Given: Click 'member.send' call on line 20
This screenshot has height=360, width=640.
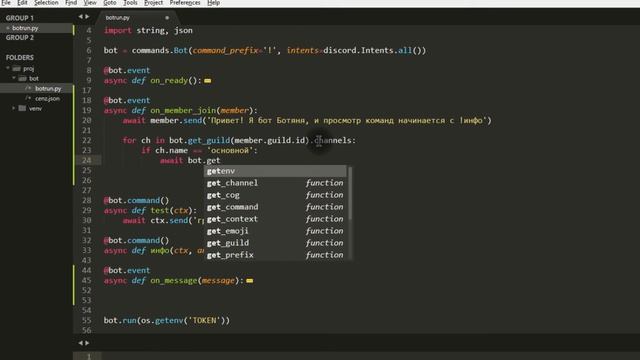Looking at the screenshot, I should pyautogui.click(x=176, y=121).
